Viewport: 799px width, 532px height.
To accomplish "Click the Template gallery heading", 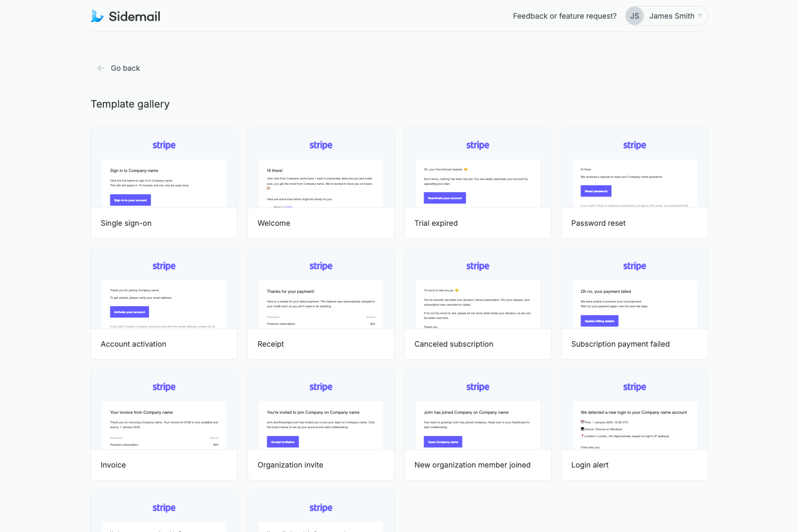I will 130,104.
